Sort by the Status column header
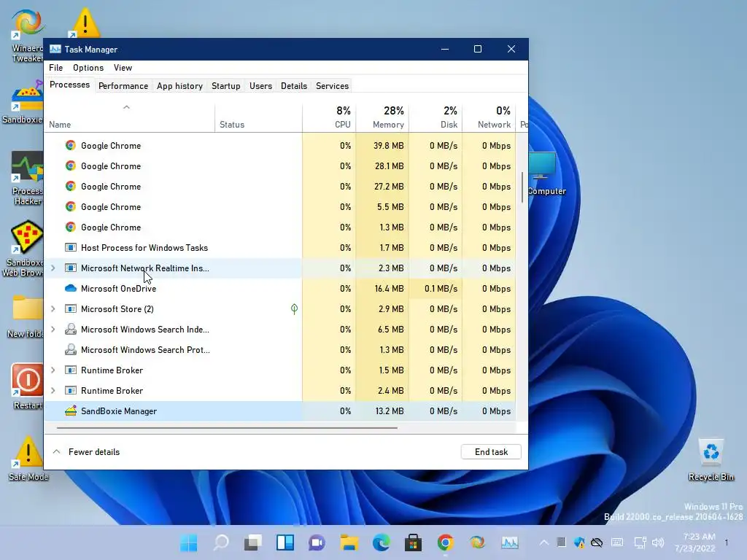This screenshot has width=747, height=560. (258, 117)
